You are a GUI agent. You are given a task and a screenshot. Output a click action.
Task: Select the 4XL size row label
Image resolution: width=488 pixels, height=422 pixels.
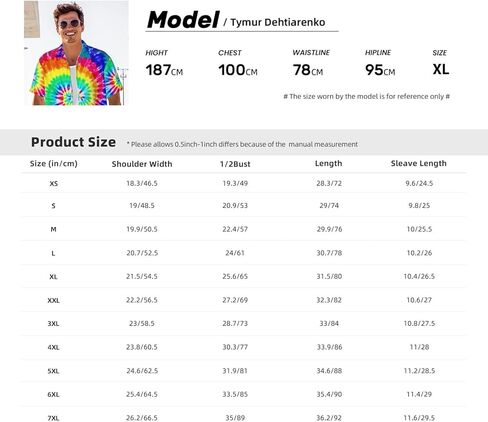point(53,347)
